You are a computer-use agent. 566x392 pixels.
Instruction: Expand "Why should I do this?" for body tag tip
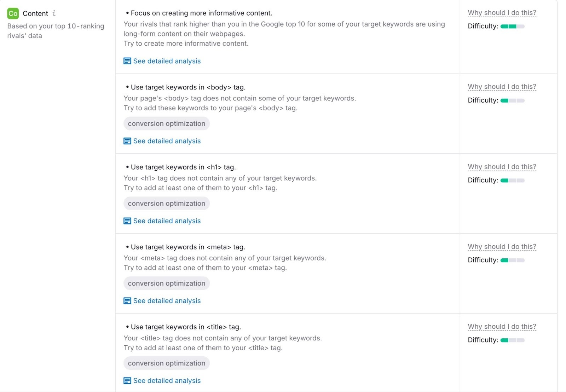click(502, 86)
